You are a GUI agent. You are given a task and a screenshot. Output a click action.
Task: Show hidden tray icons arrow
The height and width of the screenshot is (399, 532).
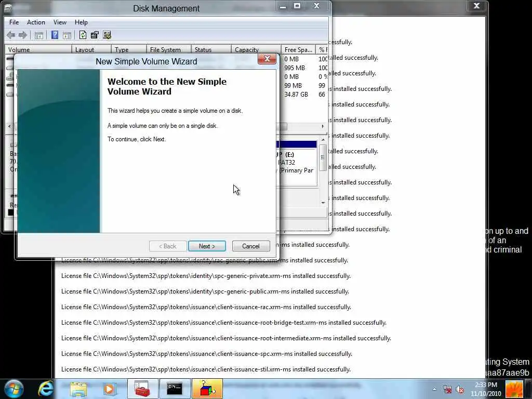coord(434,389)
